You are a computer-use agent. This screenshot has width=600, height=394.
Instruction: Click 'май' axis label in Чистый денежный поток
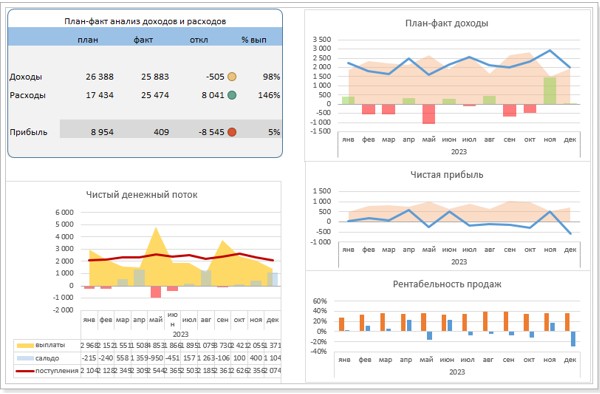point(156,320)
